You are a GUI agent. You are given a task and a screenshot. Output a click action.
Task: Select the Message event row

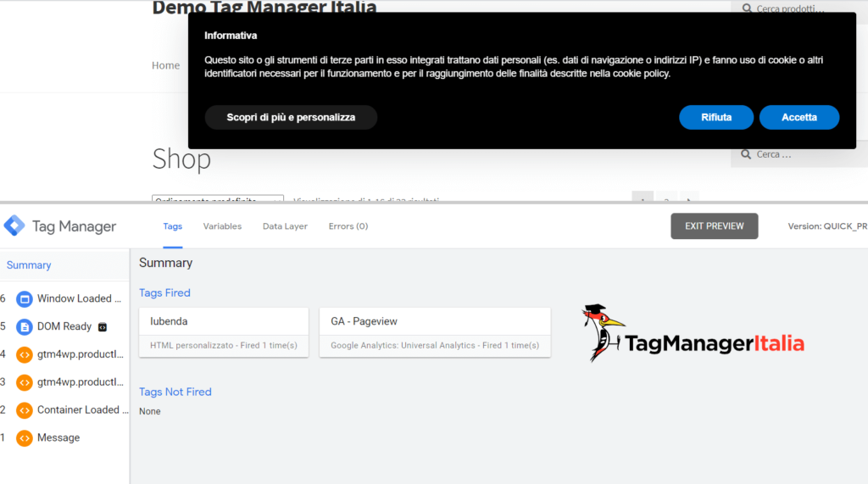64,438
